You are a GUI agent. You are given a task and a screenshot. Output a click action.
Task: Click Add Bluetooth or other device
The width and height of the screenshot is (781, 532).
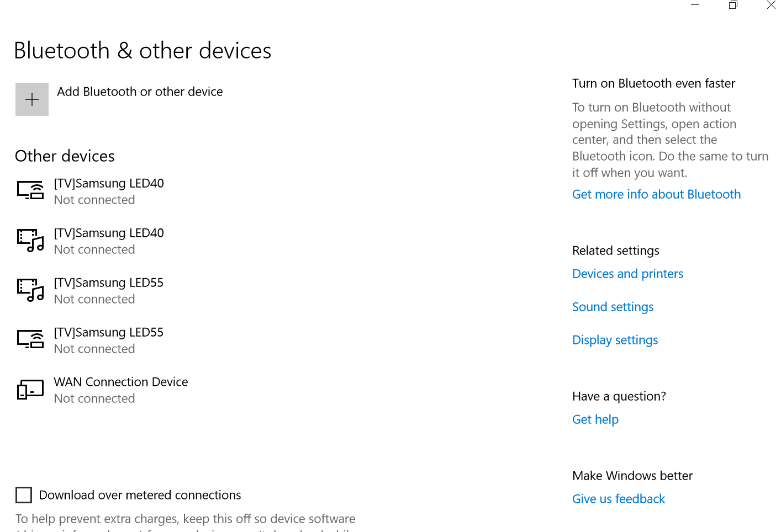pos(140,92)
